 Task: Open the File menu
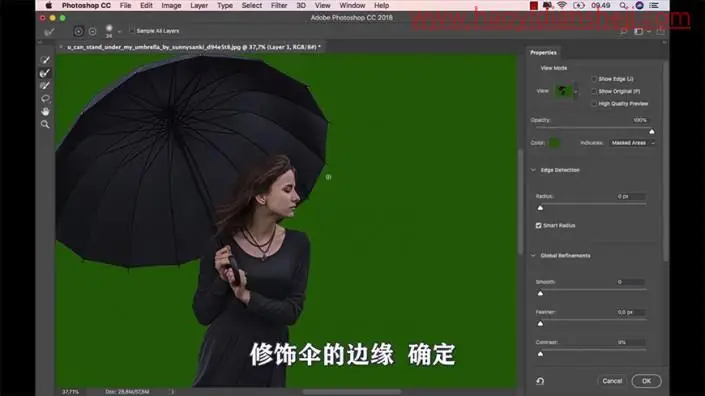(125, 5)
